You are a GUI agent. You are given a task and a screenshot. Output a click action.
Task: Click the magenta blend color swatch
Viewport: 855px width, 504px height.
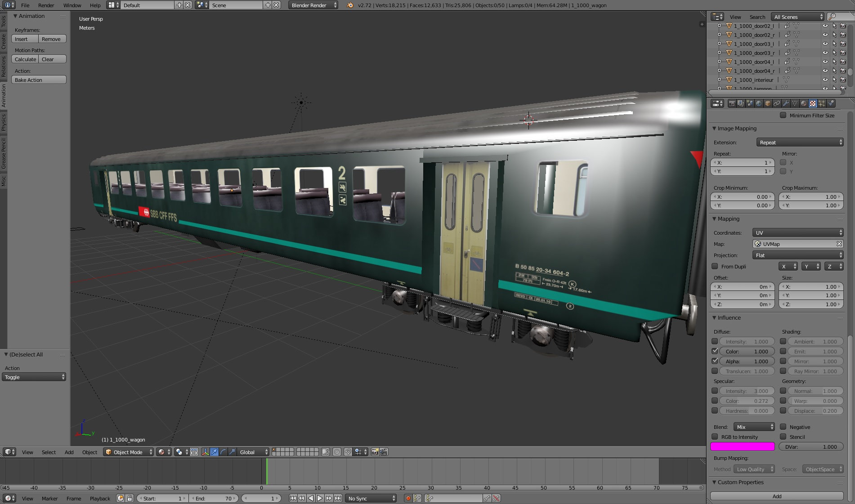point(742,446)
